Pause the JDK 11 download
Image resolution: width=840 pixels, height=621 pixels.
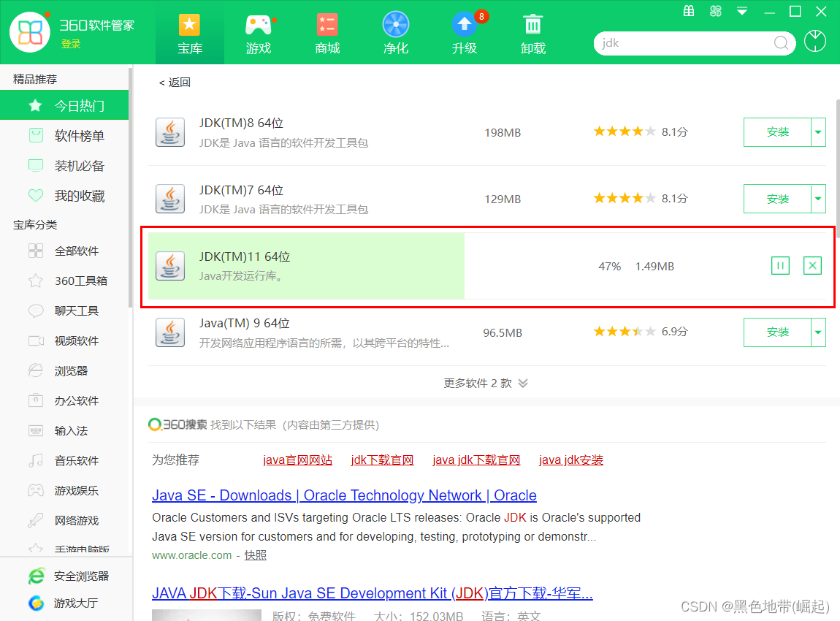(780, 266)
